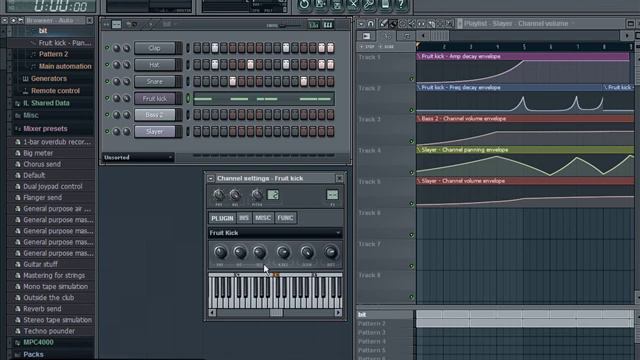Click left arrow of piano keyboard scrollbar

[x=212, y=313]
